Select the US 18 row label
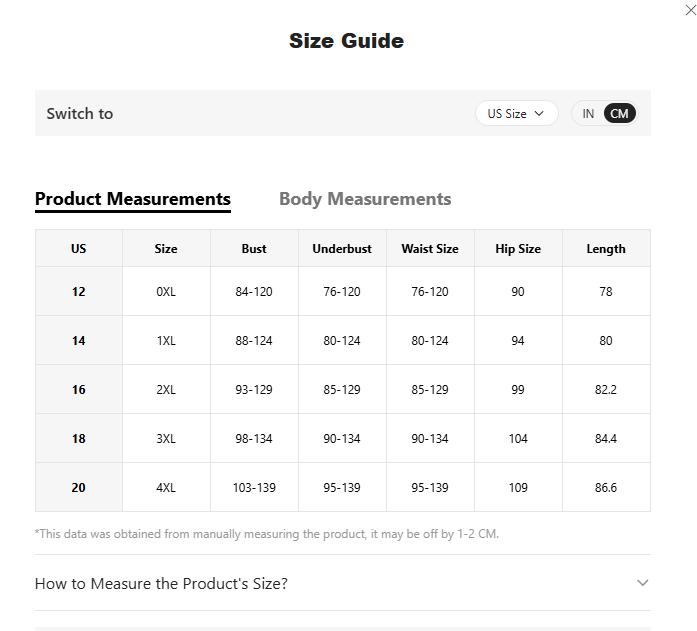 tap(79, 439)
